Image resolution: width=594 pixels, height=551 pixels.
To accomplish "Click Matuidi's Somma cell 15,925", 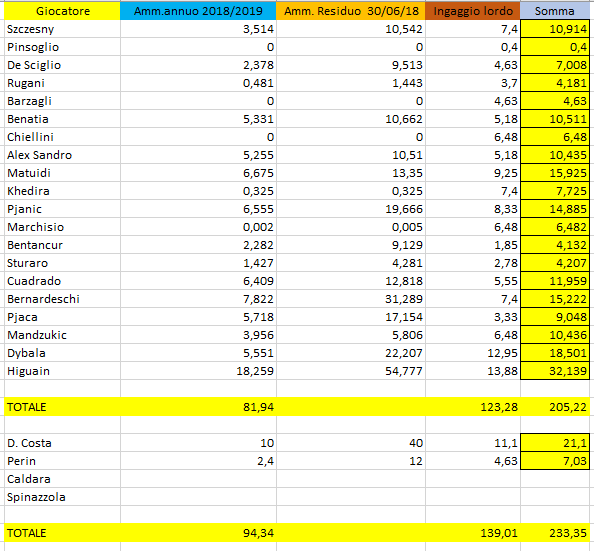I will (x=555, y=173).
